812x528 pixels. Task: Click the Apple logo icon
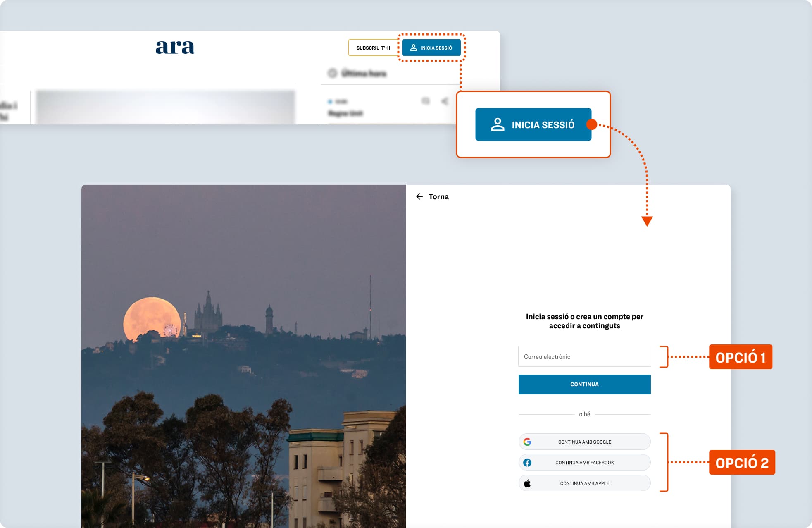[x=527, y=483]
